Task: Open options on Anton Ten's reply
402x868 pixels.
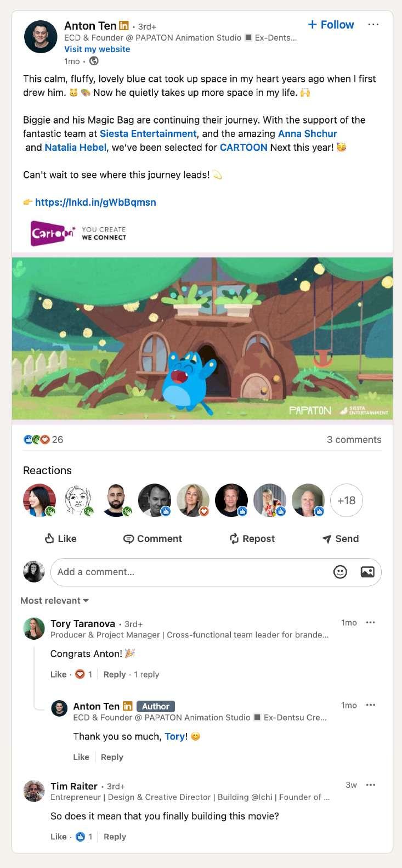Action: [x=371, y=706]
